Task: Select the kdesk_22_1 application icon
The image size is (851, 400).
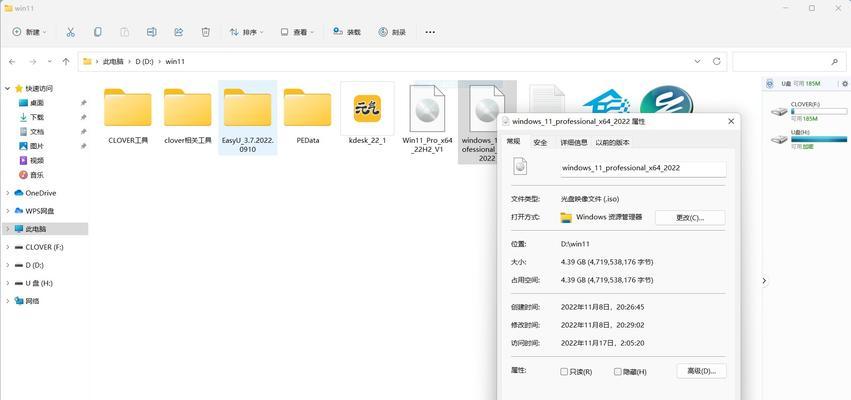Action: click(x=367, y=109)
